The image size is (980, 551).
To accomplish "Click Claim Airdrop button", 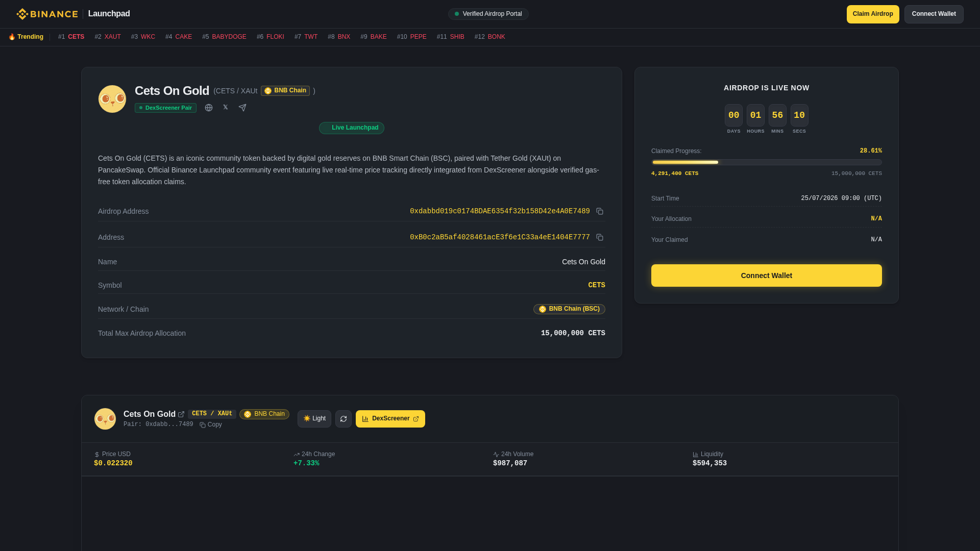I will pyautogui.click(x=873, y=14).
